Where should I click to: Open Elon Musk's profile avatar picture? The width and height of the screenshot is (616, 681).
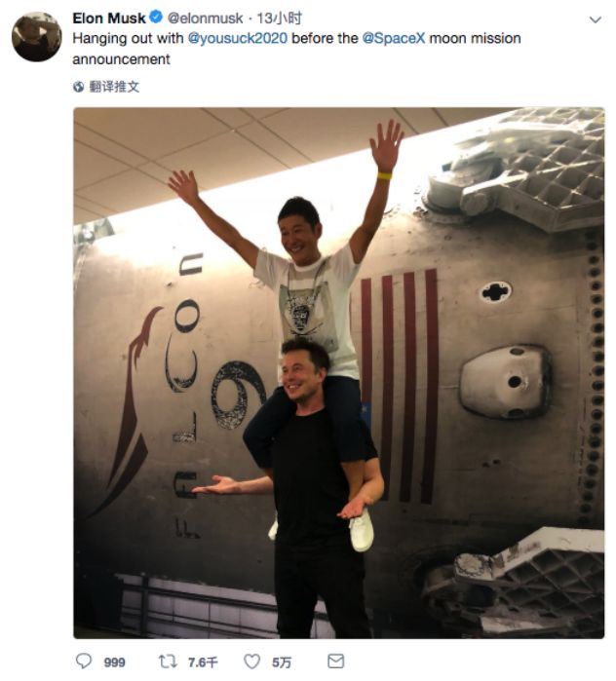(x=36, y=36)
